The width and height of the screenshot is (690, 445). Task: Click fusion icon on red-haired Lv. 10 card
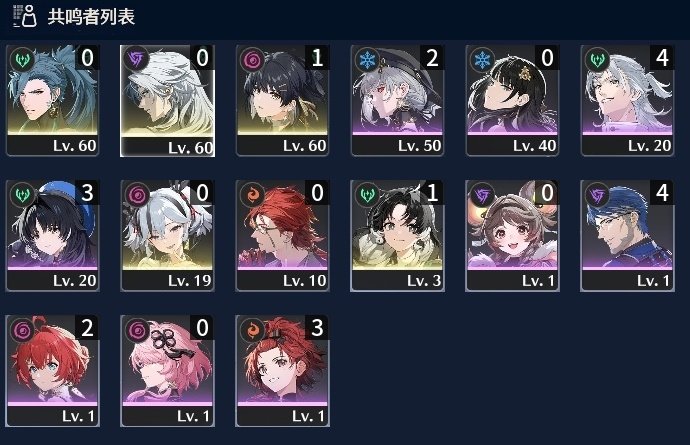coord(252,194)
